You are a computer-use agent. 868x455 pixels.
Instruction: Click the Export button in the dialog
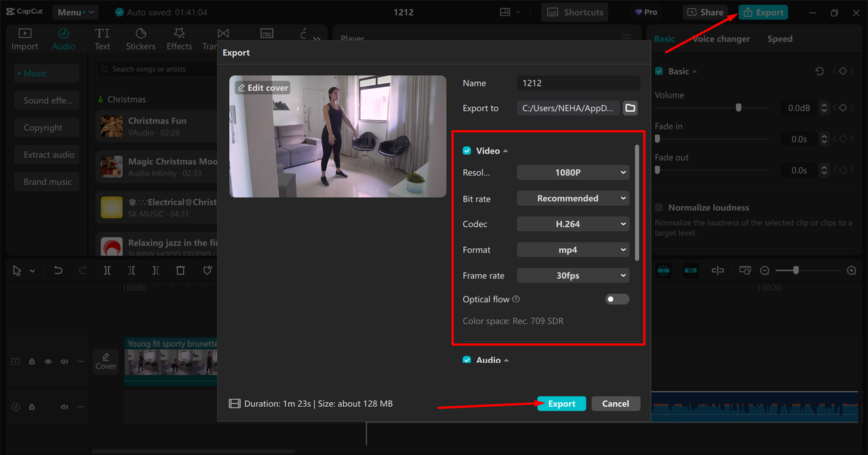tap(561, 403)
